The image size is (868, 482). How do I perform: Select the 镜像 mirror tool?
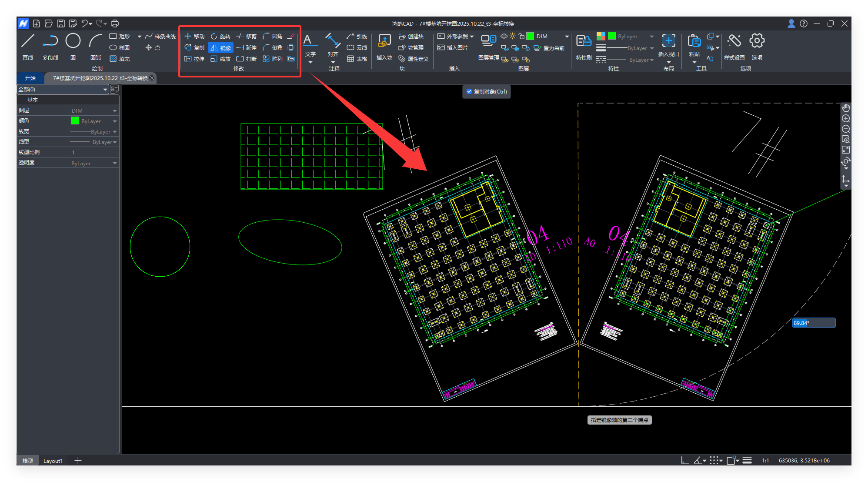(220, 48)
